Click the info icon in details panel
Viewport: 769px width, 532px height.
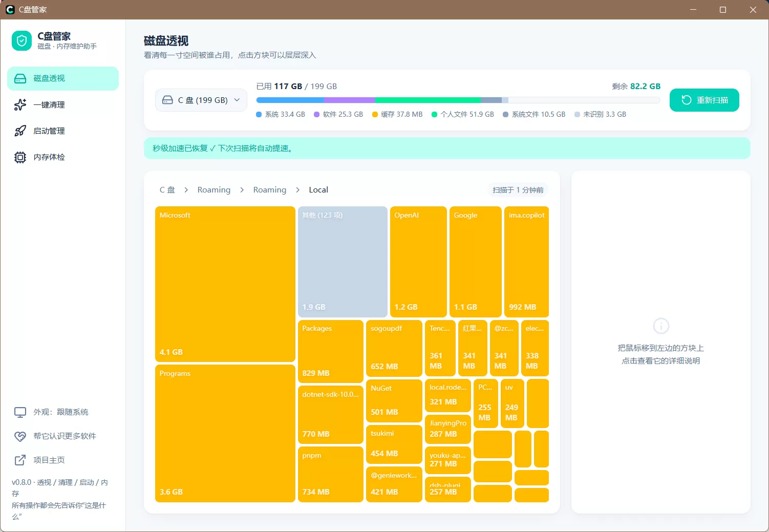click(x=661, y=326)
